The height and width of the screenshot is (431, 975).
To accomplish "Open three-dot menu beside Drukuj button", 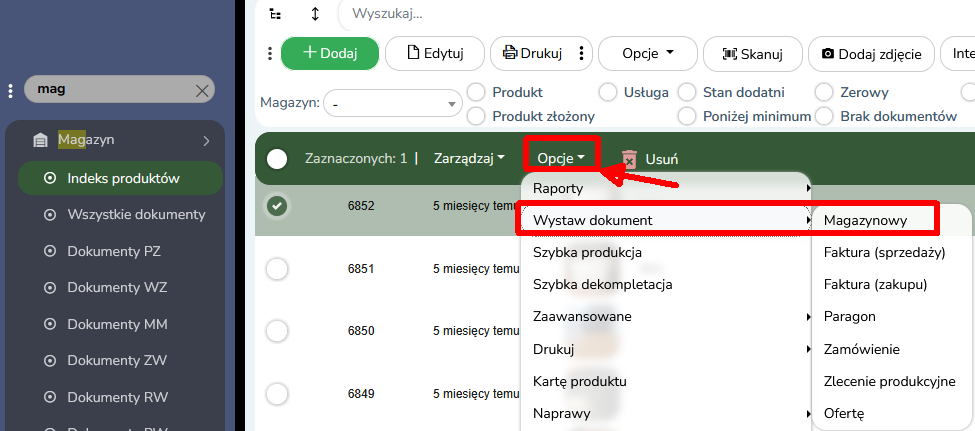I will [x=585, y=53].
